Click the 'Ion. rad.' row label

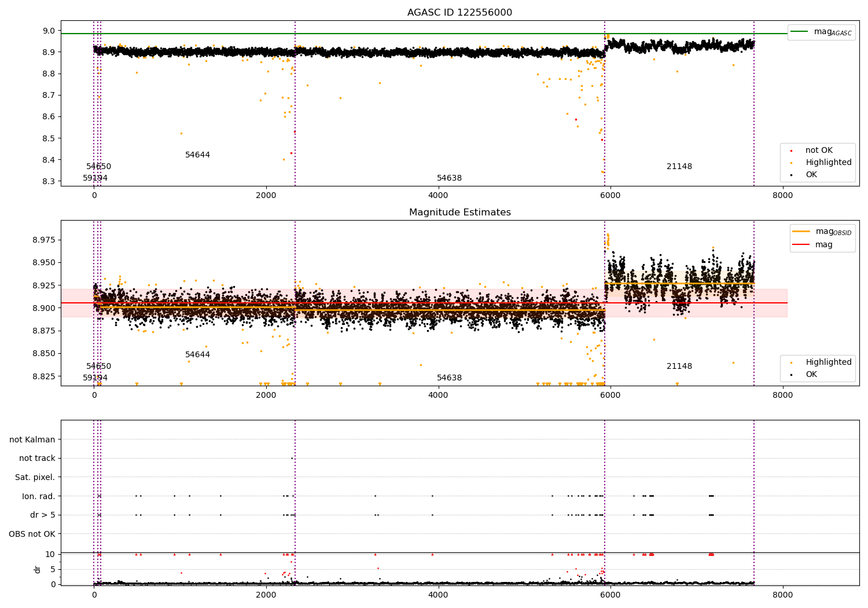pyautogui.click(x=39, y=496)
